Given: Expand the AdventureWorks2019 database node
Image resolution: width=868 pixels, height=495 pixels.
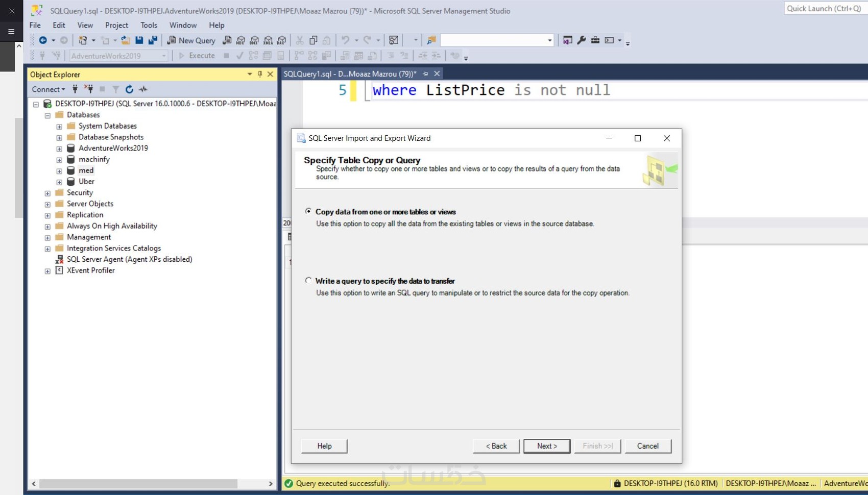Looking at the screenshot, I should pos(59,149).
